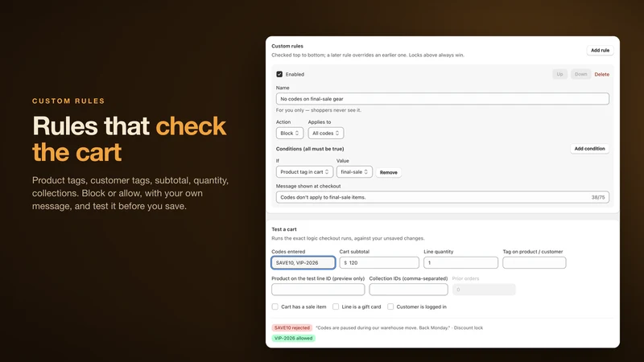The image size is (644, 362).
Task: Click the Collection IDs field
Action: pos(408,290)
